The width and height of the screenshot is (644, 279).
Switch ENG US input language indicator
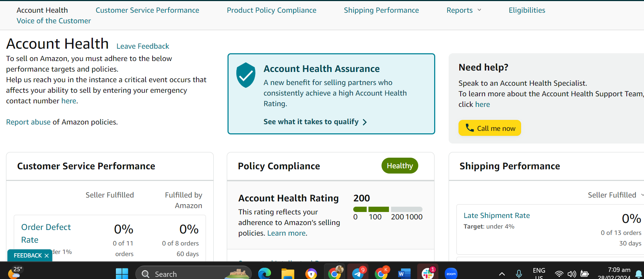pyautogui.click(x=539, y=273)
